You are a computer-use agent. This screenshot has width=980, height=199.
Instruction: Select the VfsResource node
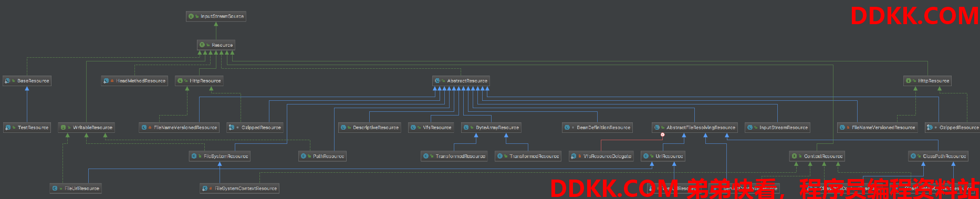coord(431,128)
